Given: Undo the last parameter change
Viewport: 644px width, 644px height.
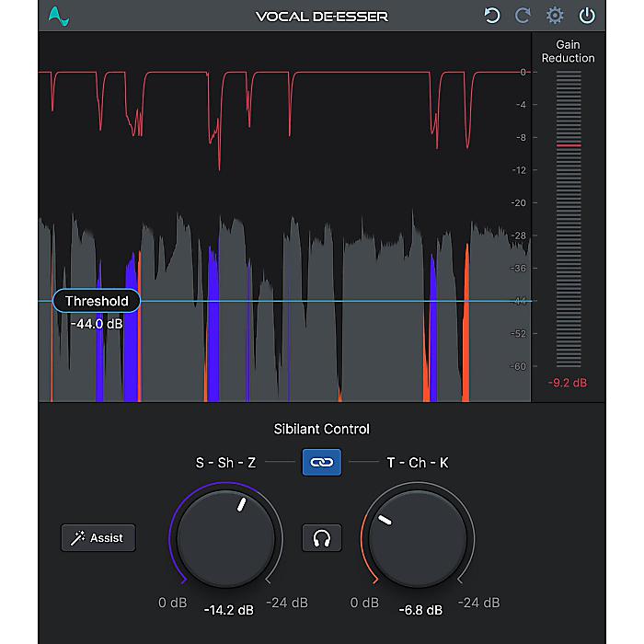Looking at the screenshot, I should [492, 16].
